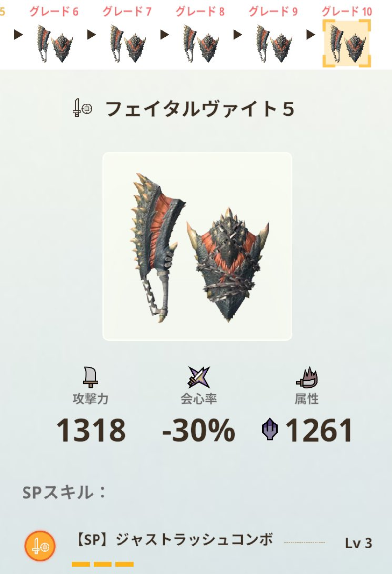Viewport: 392px width, 574px height.
Task: Click the skill level progress bar segments
Action: click(102, 564)
